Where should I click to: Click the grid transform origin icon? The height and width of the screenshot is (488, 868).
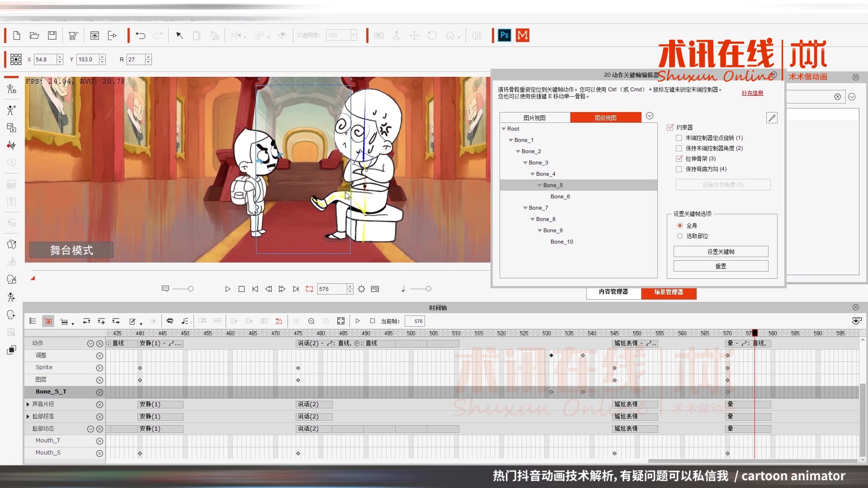click(16, 59)
